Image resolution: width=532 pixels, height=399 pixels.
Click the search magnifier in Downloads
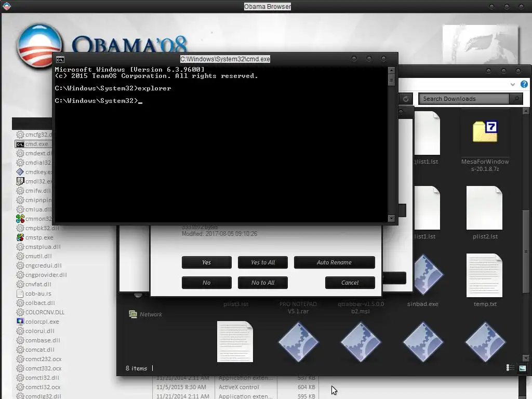[516, 99]
